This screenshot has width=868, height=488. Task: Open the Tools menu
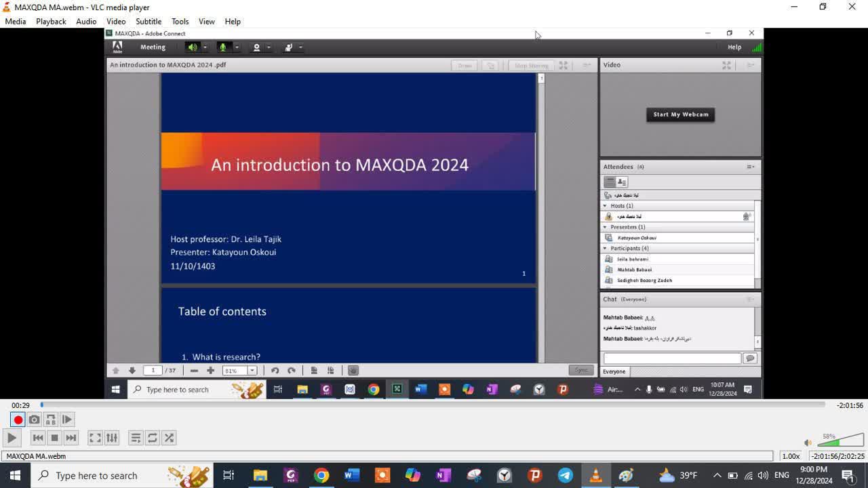coord(180,21)
